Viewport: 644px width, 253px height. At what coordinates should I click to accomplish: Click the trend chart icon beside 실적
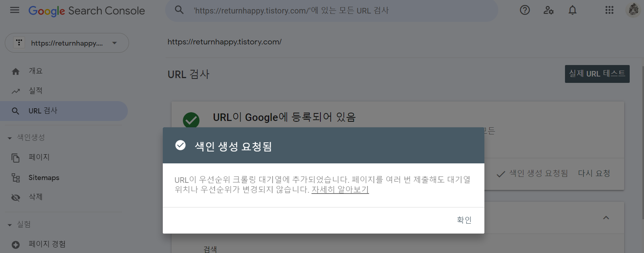pos(15,91)
